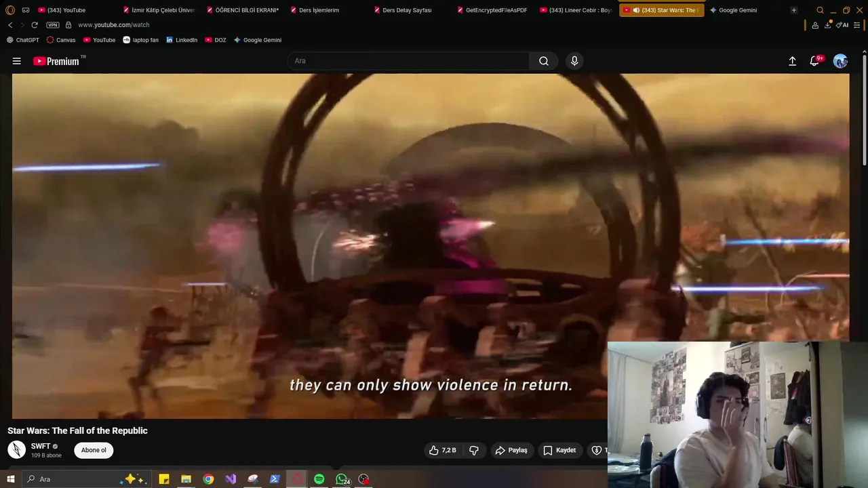Switch to Lineer Cebir tab

pyautogui.click(x=578, y=10)
